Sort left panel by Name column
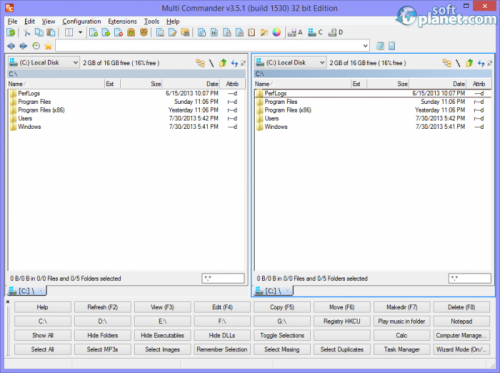This screenshot has height=373, width=500. point(56,84)
